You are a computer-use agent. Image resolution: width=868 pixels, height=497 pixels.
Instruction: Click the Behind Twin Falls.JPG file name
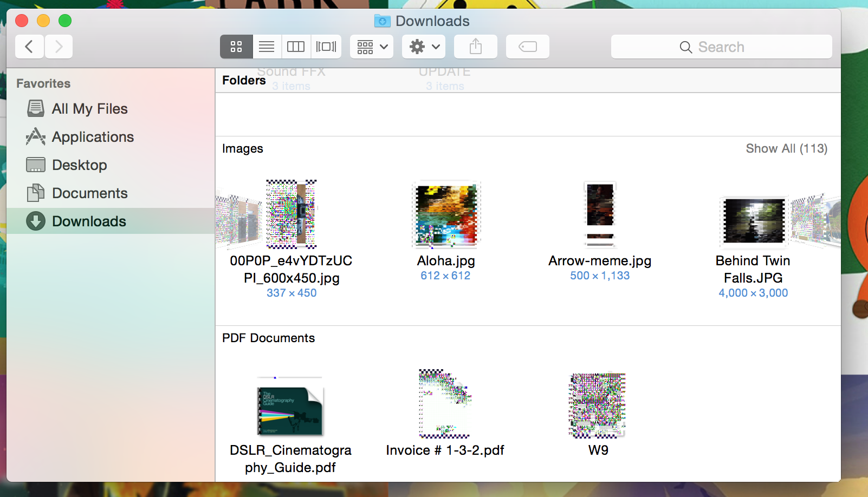coord(753,269)
